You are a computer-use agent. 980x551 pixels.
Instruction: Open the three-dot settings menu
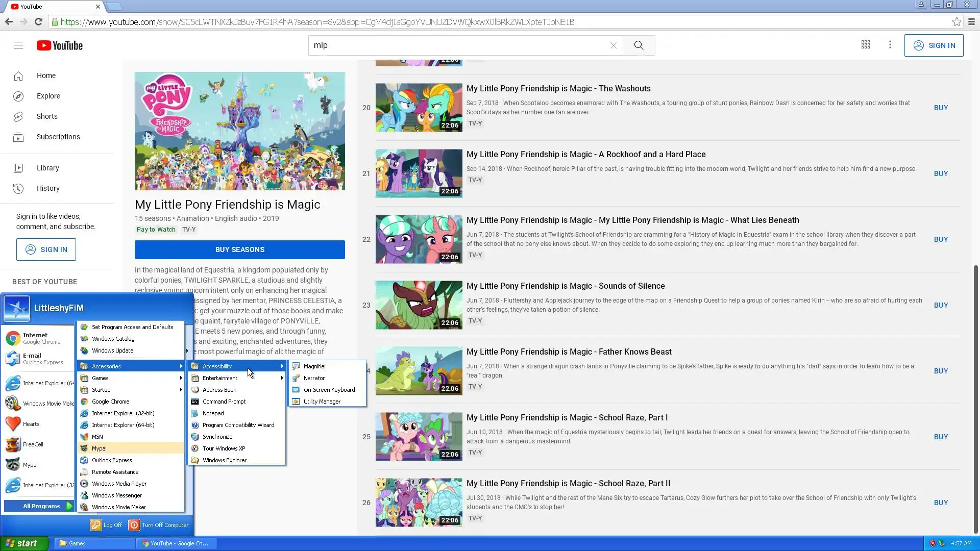point(890,45)
